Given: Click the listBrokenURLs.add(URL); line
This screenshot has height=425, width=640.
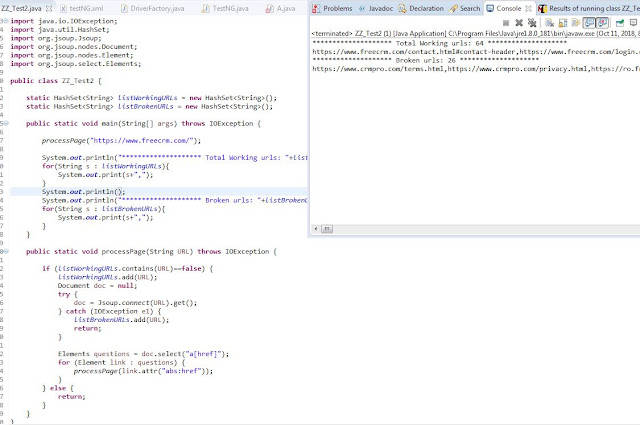Looking at the screenshot, I should [x=121, y=320].
